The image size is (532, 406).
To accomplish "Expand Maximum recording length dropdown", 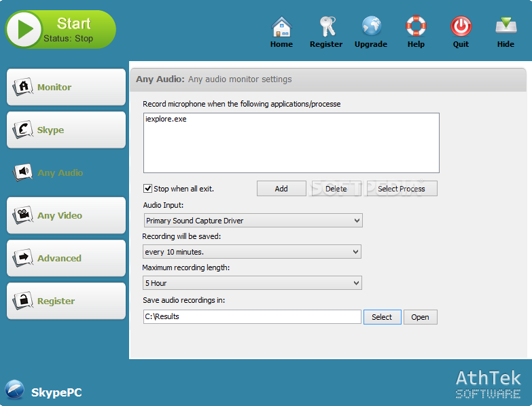I will [x=253, y=283].
